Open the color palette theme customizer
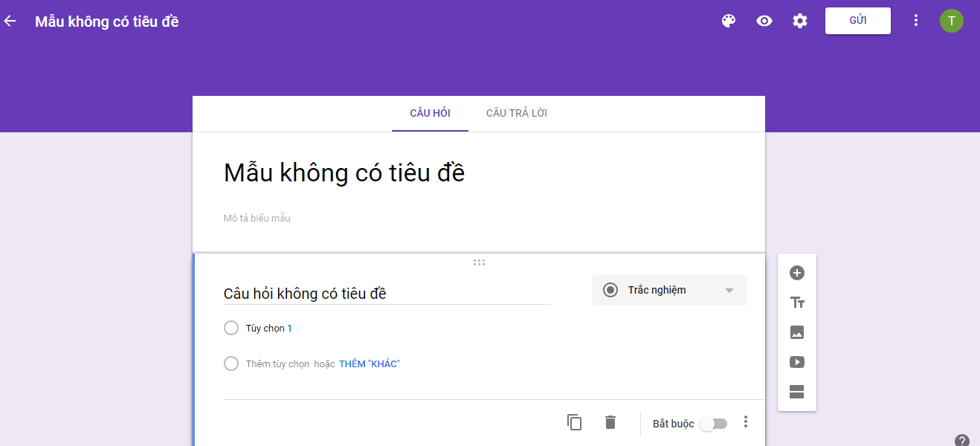980x446 pixels. (729, 21)
